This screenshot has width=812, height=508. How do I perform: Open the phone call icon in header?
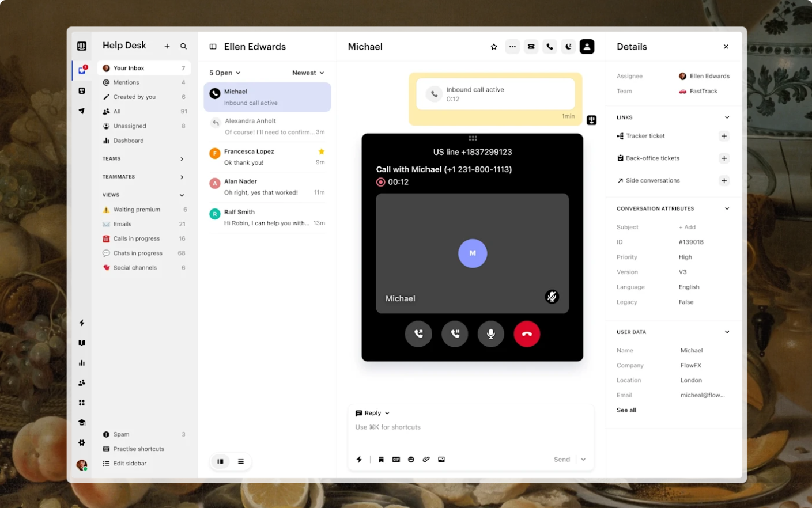click(550, 47)
